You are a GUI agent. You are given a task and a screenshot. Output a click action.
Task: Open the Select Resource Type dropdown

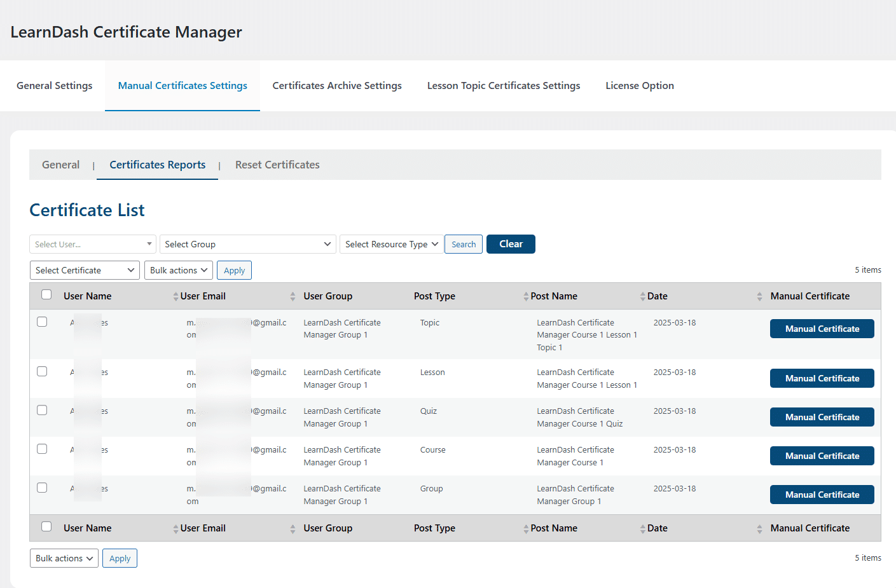pos(392,244)
